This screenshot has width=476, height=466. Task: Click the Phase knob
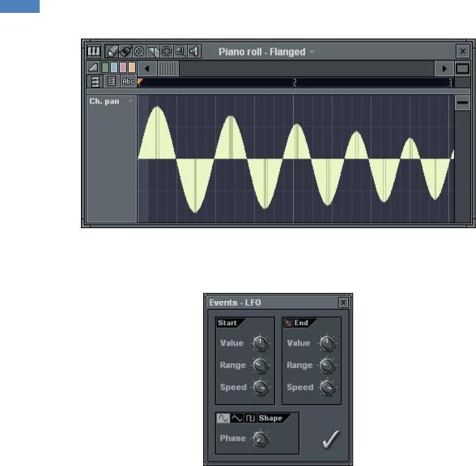pos(260,438)
